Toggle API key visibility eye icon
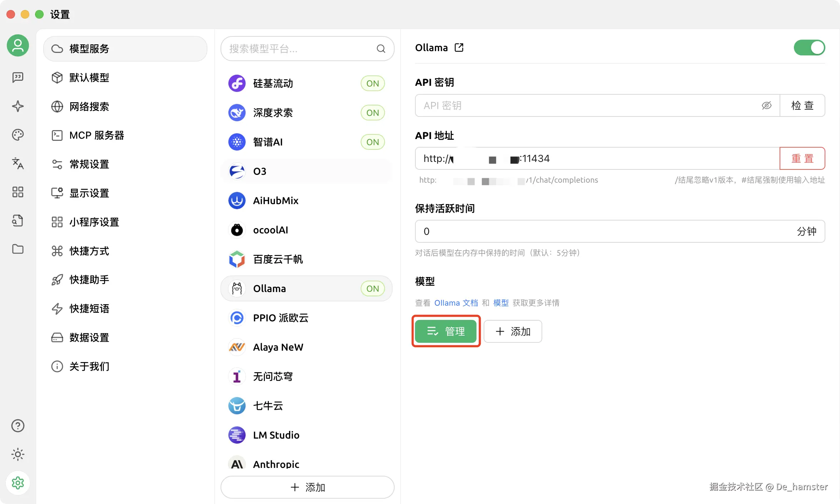 (766, 105)
